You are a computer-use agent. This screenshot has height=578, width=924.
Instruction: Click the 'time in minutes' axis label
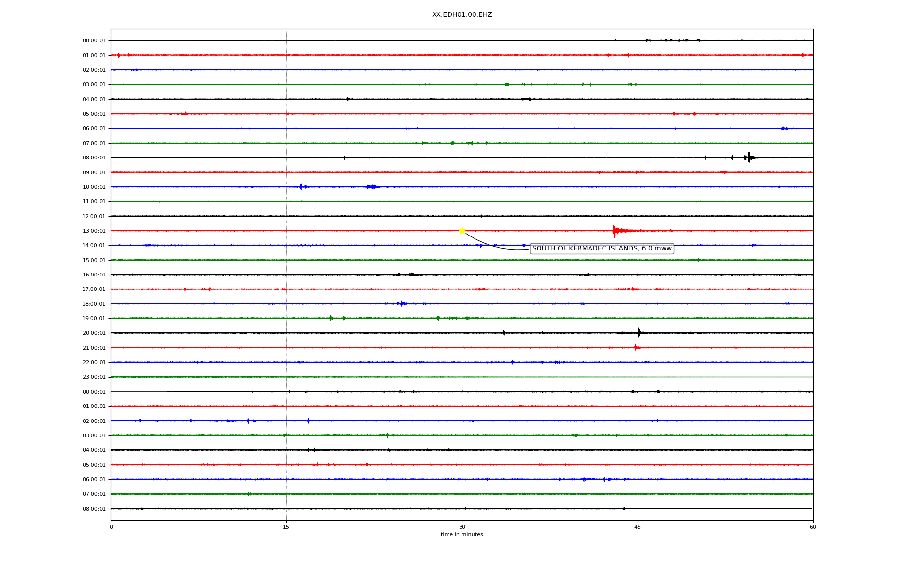click(462, 535)
